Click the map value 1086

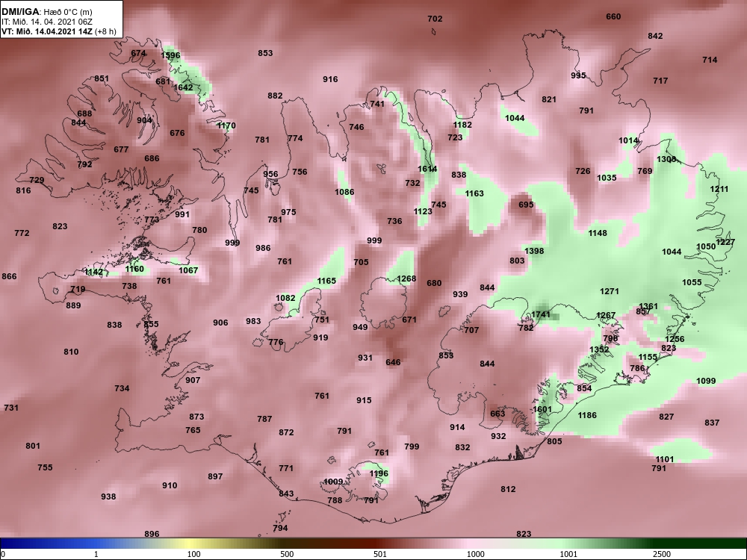point(344,192)
